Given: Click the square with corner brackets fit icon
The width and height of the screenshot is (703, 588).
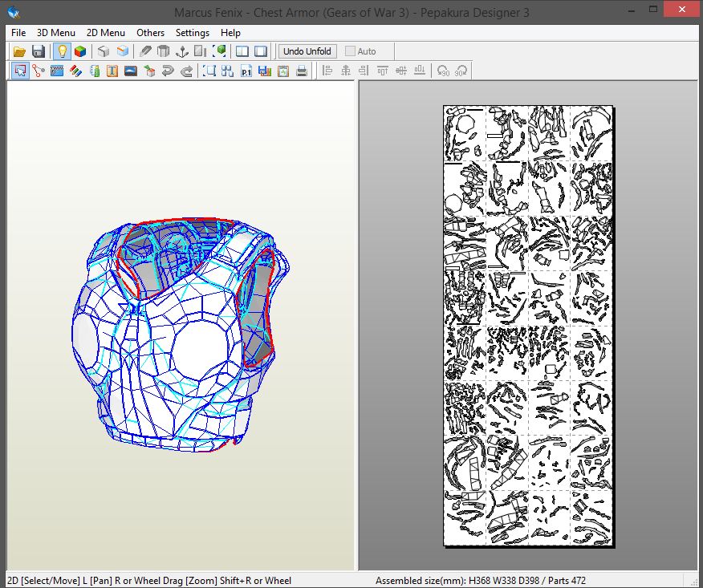Looking at the screenshot, I should (x=209, y=71).
